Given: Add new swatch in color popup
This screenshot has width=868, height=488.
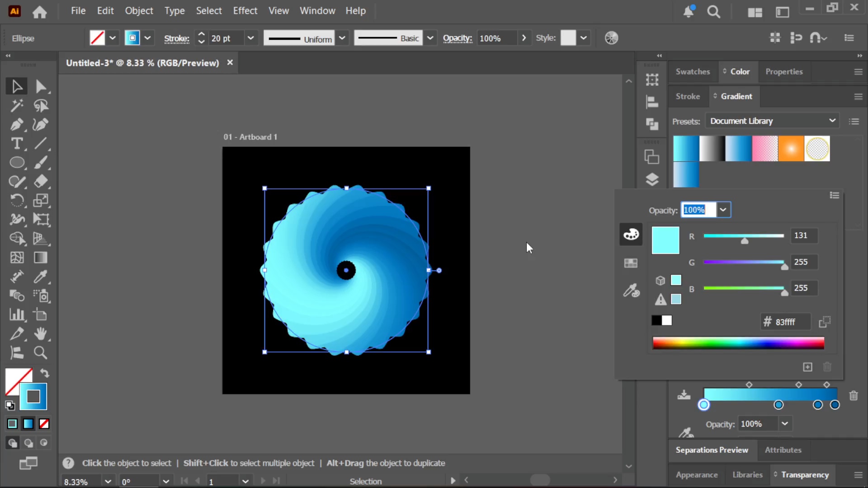Looking at the screenshot, I should click(808, 367).
